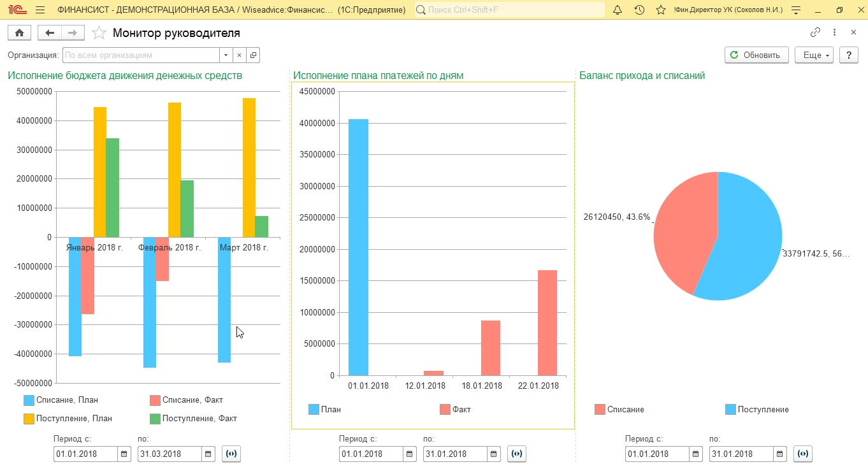868x469 pixels.
Task: Choose standard period for payments chart
Action: (517, 454)
